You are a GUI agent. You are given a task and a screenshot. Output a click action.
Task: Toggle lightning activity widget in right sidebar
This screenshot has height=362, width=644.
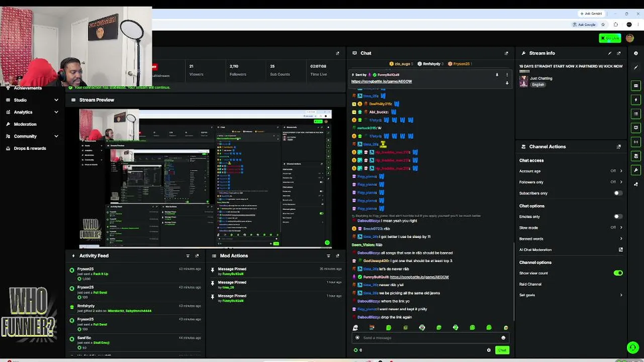click(636, 100)
